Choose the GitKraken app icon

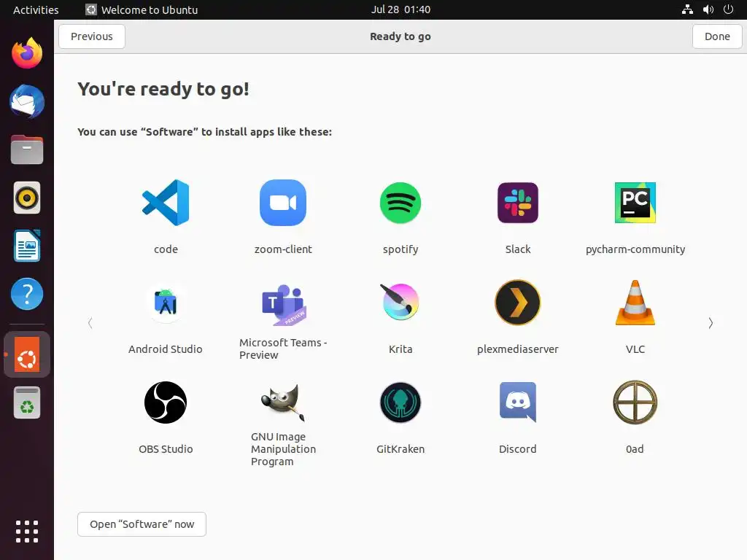(x=400, y=402)
